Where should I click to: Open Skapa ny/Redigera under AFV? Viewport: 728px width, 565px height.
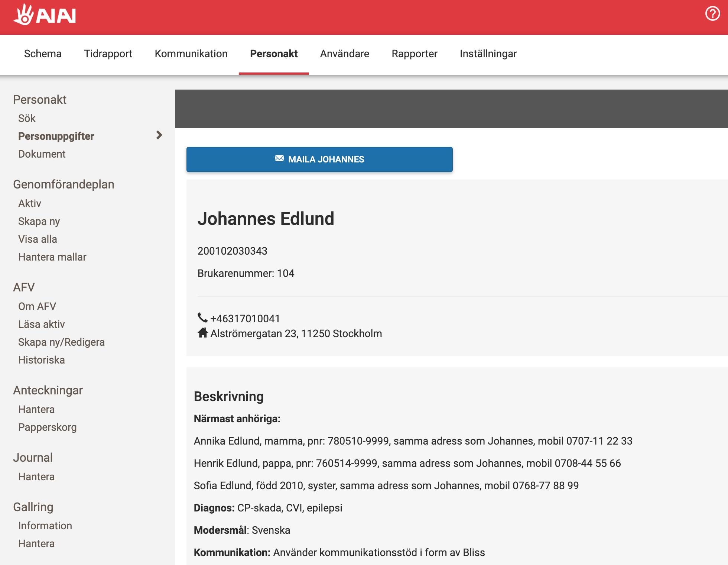(61, 342)
